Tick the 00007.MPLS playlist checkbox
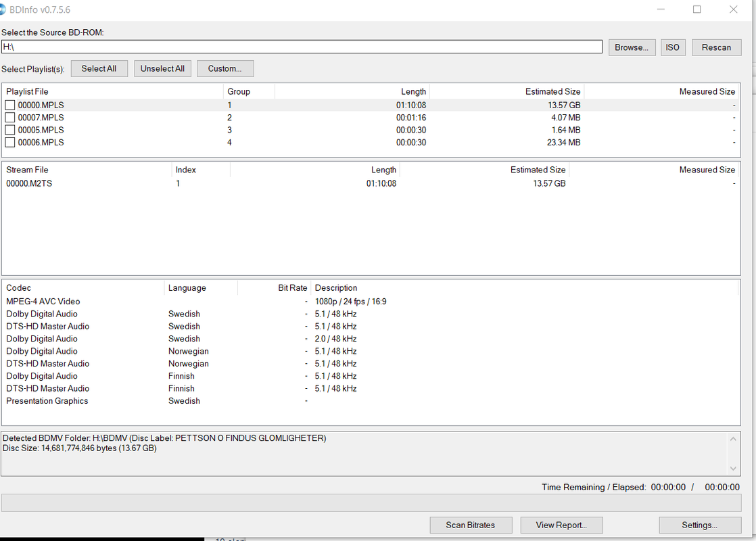 [9, 118]
